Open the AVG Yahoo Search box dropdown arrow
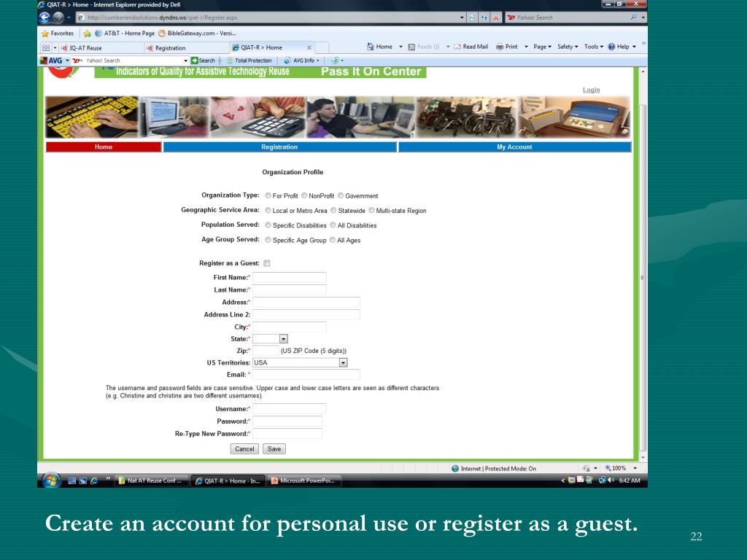This screenshot has width=747, height=560. coord(185,61)
